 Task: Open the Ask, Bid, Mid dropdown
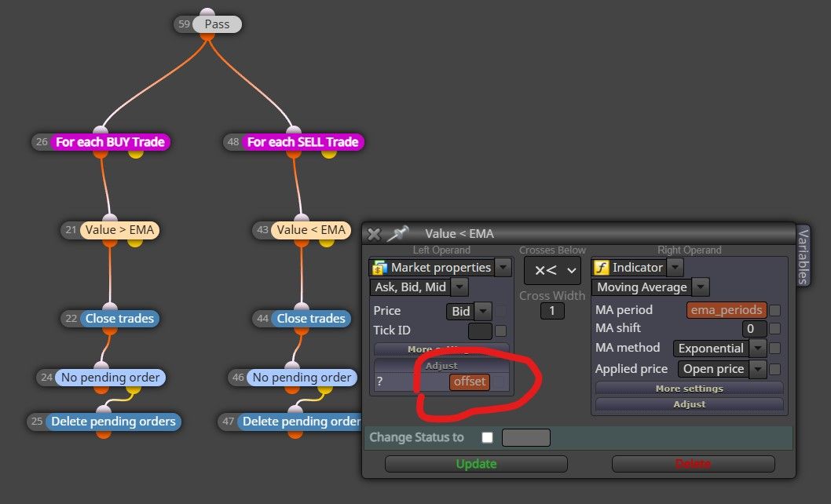(459, 287)
